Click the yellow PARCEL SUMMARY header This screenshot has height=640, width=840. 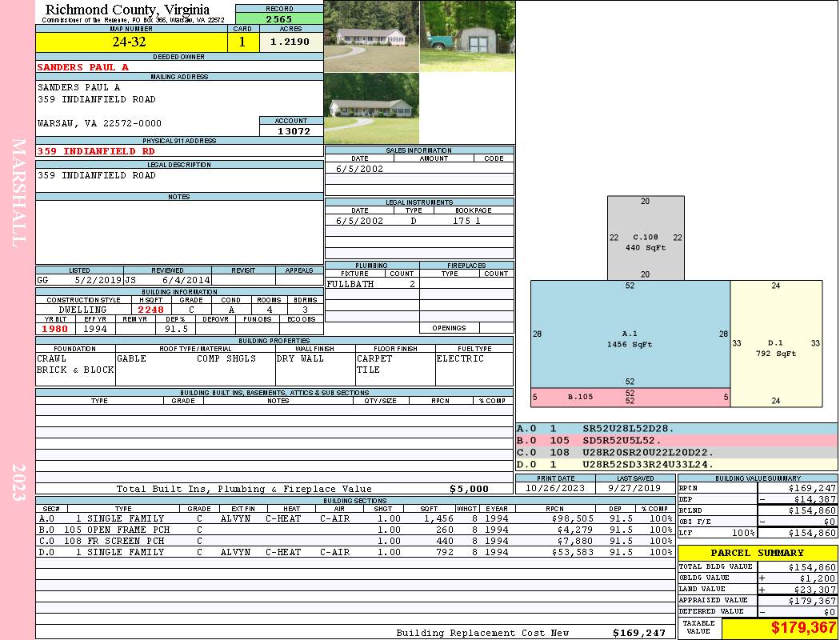click(x=757, y=553)
